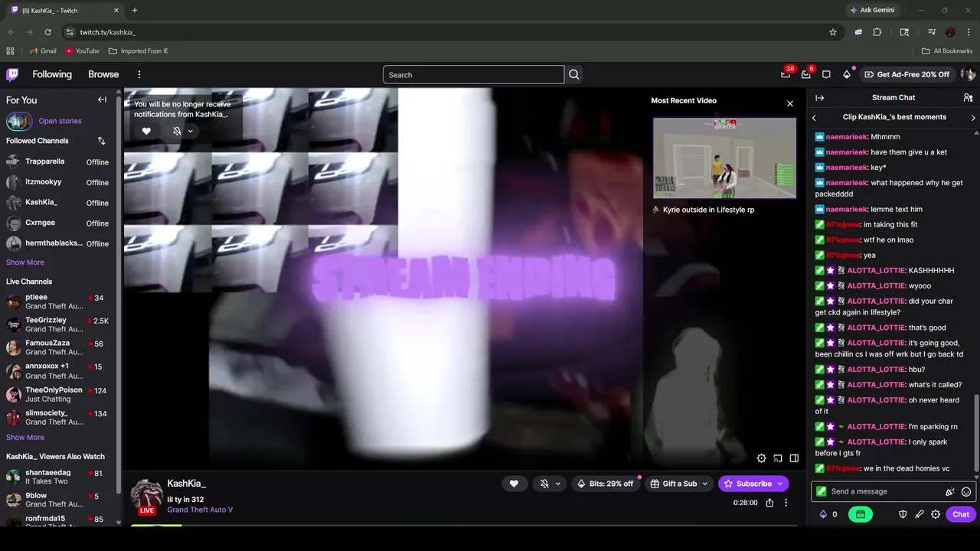Open TeeGrizzley live channel

[57, 324]
